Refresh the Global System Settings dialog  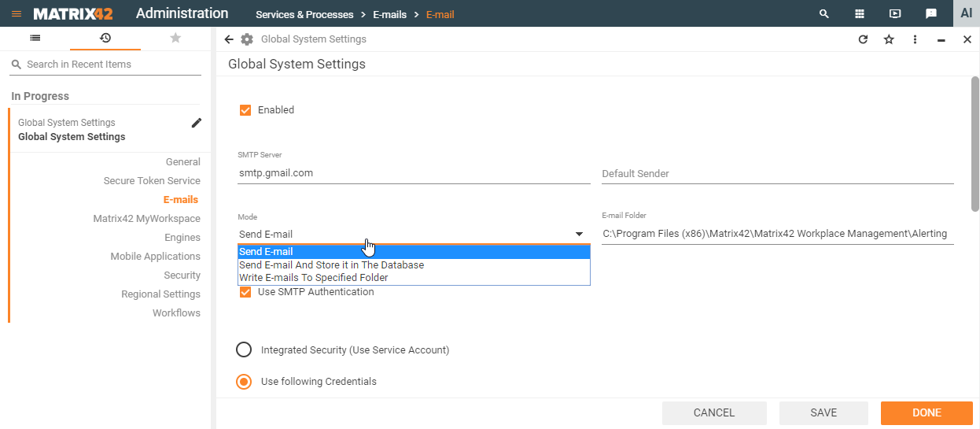tap(863, 39)
